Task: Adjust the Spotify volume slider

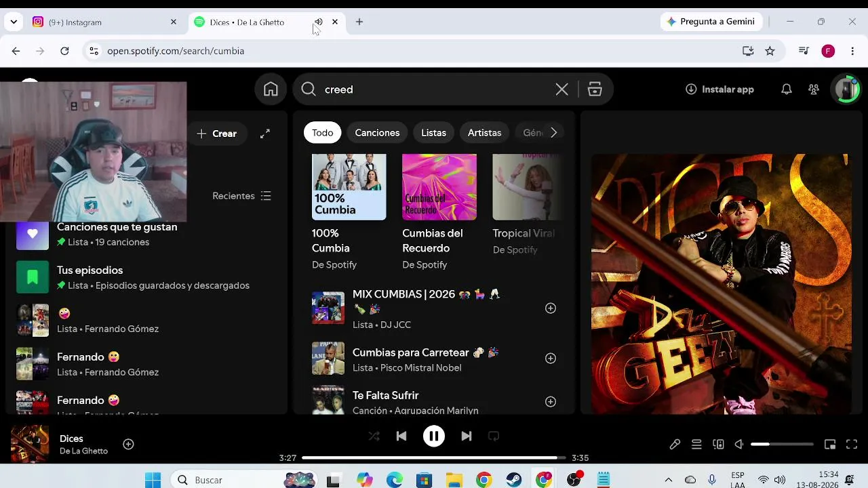Action: coord(782,445)
